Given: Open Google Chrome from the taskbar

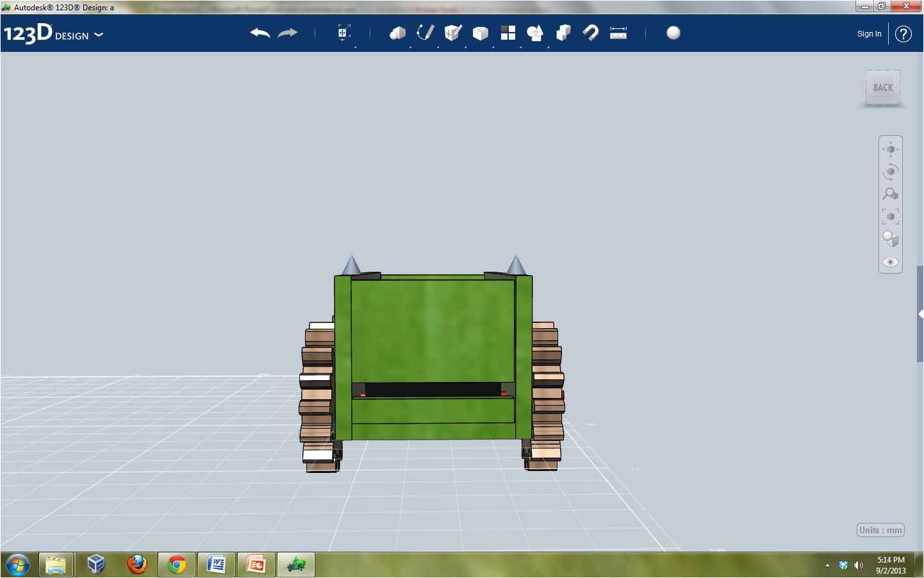Looking at the screenshot, I should pos(177,565).
